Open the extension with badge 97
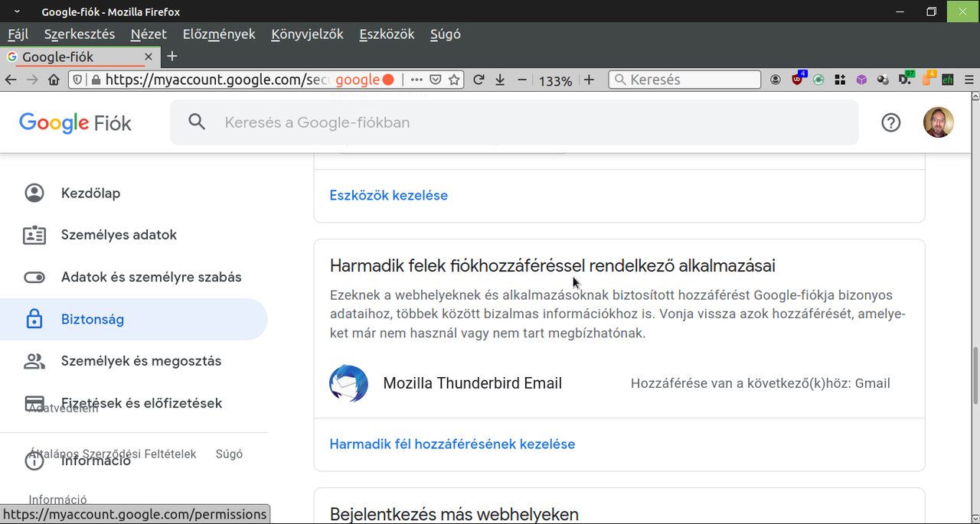 906,78
